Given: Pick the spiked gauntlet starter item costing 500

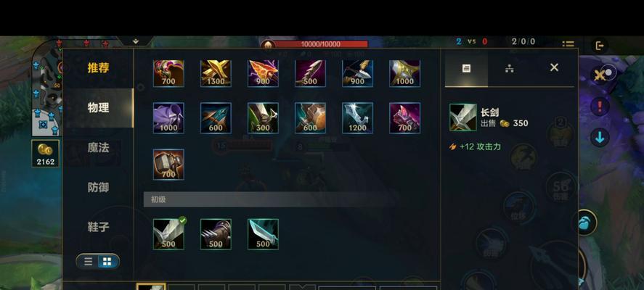Looking at the screenshot, I should (216, 233).
